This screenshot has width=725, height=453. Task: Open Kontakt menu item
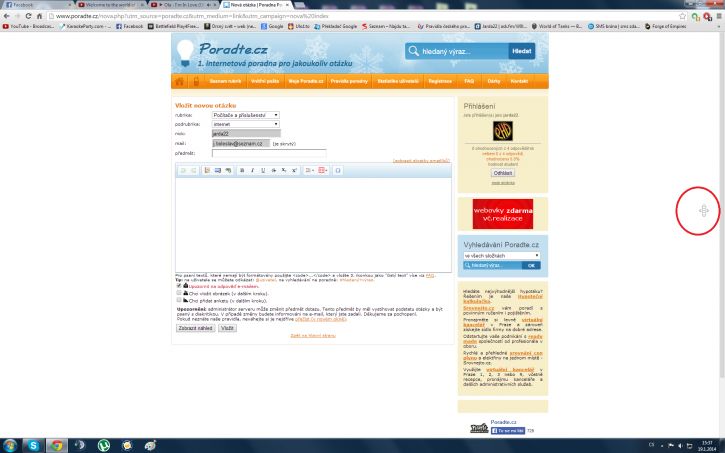click(519, 81)
